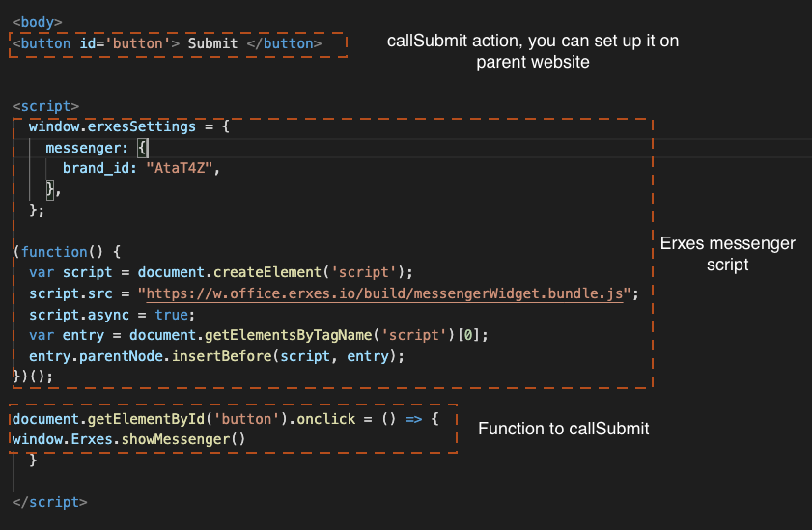Click the opening body tag
This screenshot has width=812, height=530.
(37, 20)
